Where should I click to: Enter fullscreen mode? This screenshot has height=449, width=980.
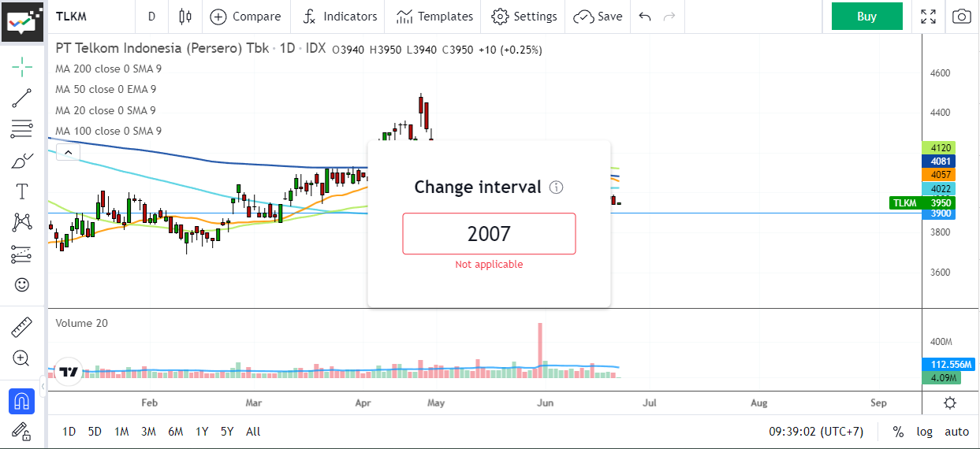[x=929, y=17]
